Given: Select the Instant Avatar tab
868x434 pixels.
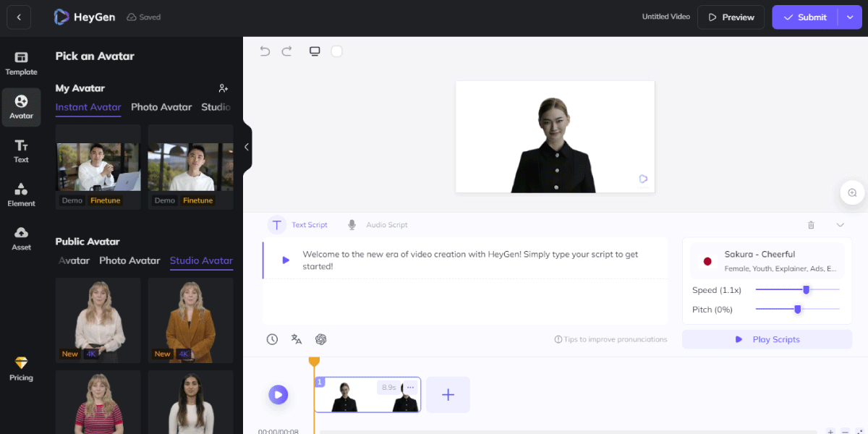Looking at the screenshot, I should (88, 107).
